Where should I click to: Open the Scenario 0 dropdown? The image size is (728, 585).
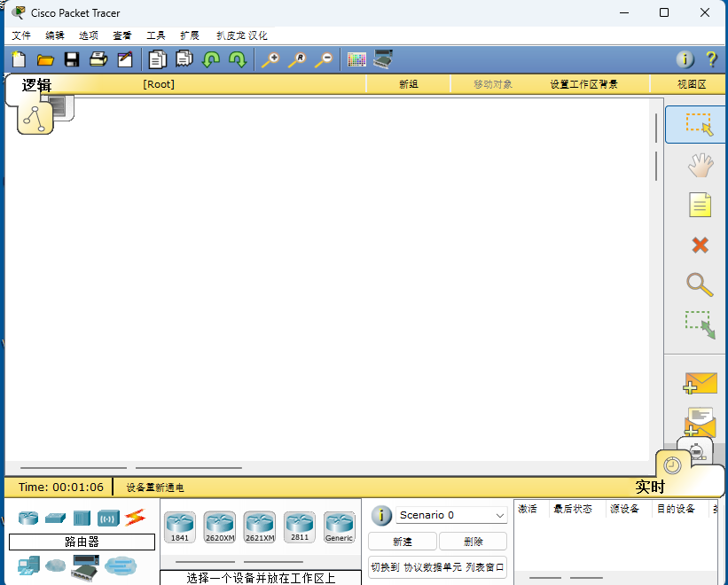click(451, 515)
